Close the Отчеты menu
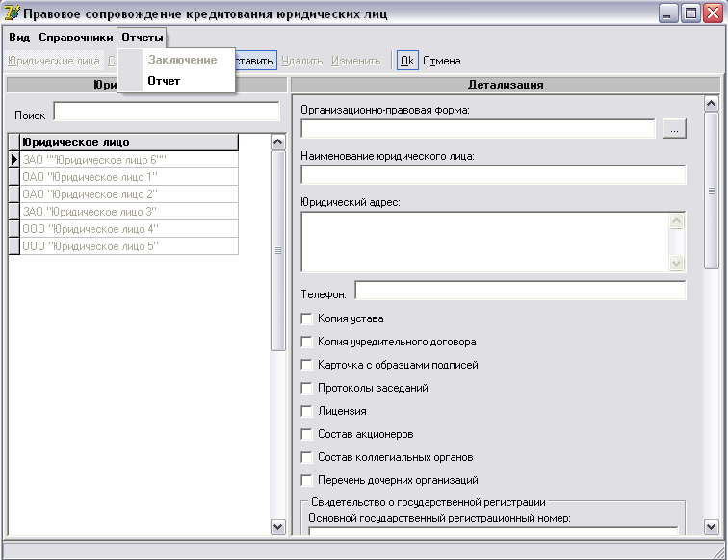Screen dimensions: 728x560 click(143, 38)
